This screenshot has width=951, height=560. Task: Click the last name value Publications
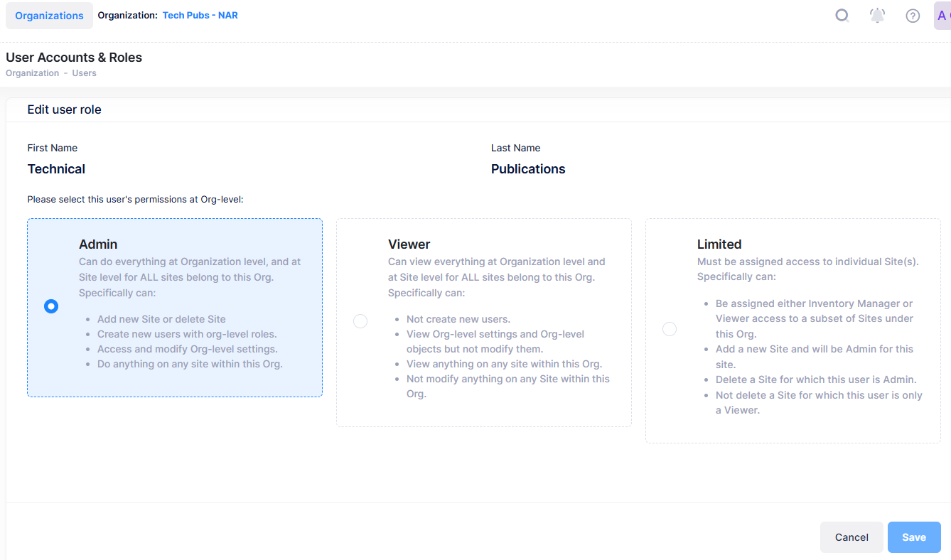click(x=528, y=169)
